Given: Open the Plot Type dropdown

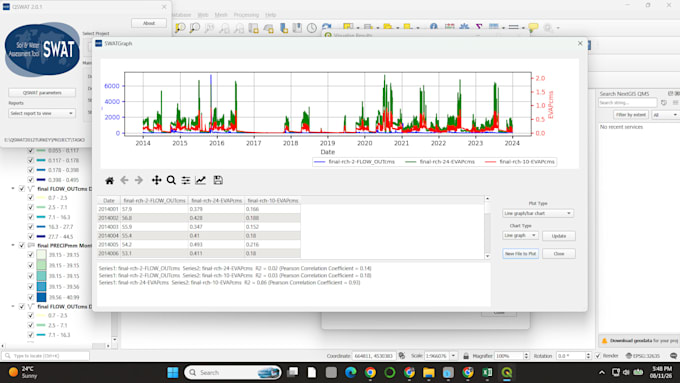Looking at the screenshot, I should pos(538,213).
